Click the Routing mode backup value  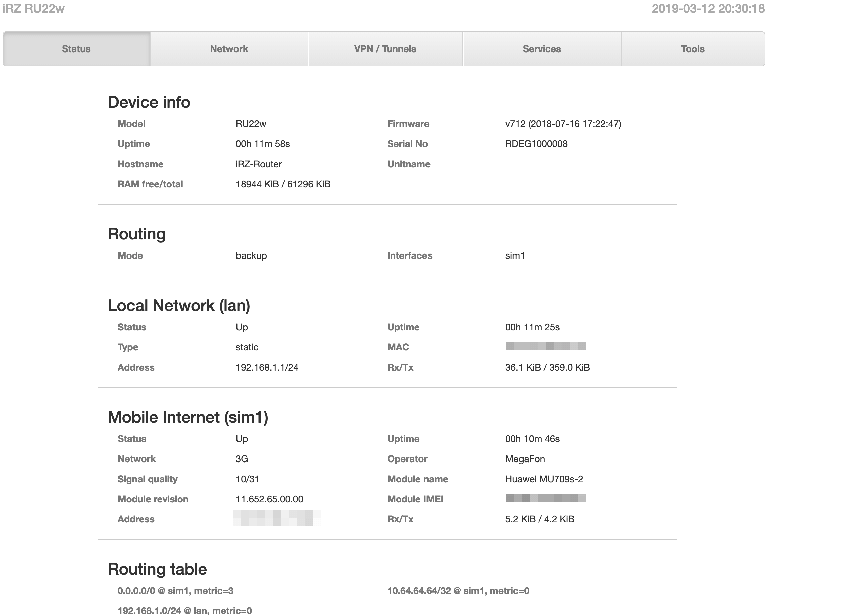coord(251,256)
